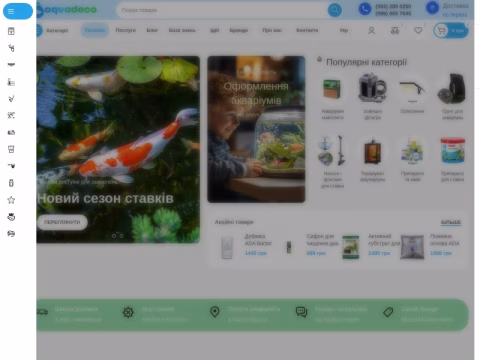Click the Категорії label
This screenshot has width=480, height=360.
click(x=57, y=30)
